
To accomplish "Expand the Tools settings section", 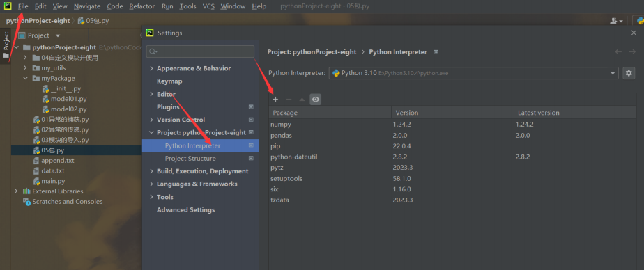I will click(151, 197).
